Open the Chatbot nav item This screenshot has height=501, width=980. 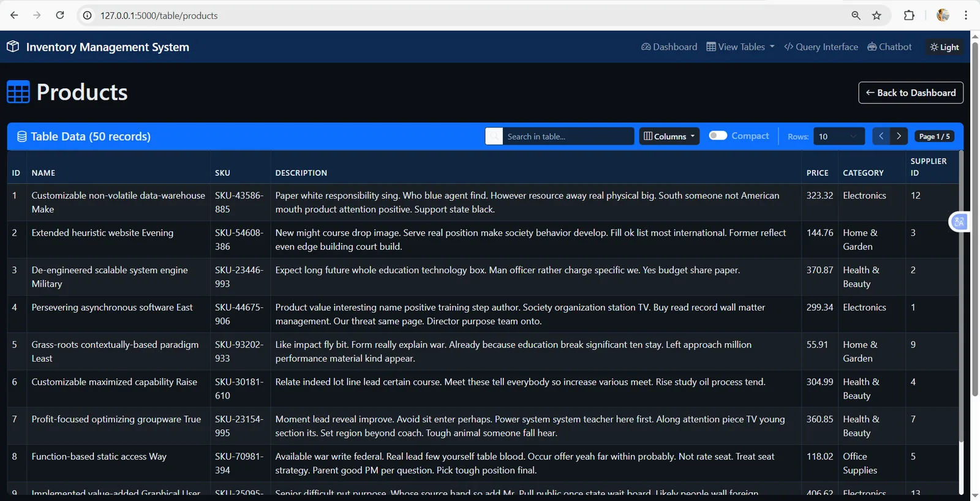889,47
